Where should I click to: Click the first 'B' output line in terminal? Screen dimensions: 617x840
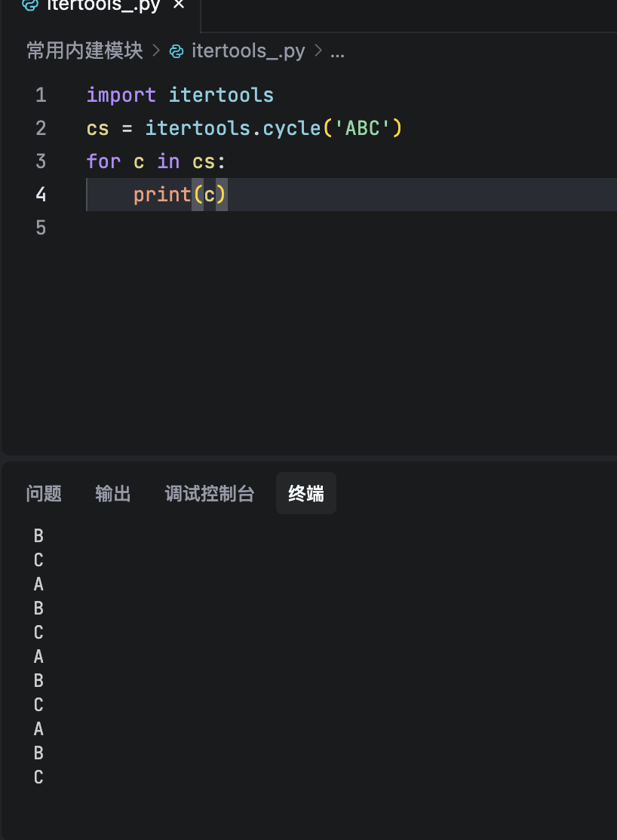pyautogui.click(x=38, y=535)
